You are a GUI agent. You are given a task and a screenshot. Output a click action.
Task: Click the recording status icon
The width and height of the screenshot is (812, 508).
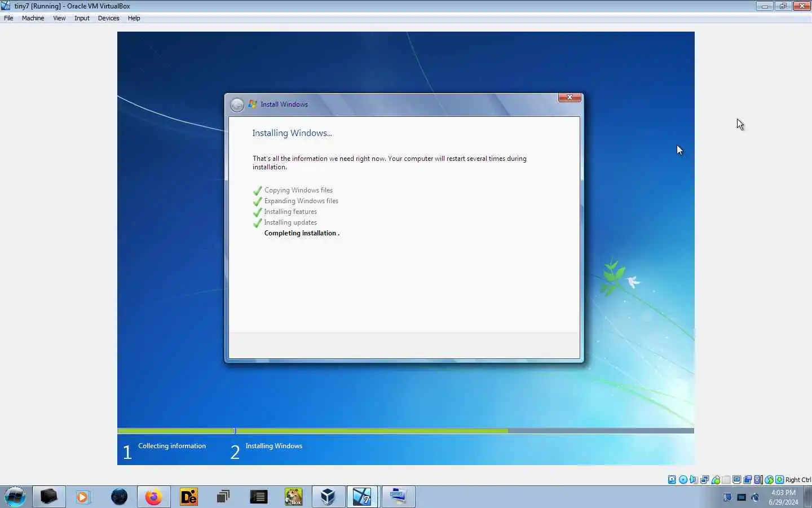click(x=747, y=480)
